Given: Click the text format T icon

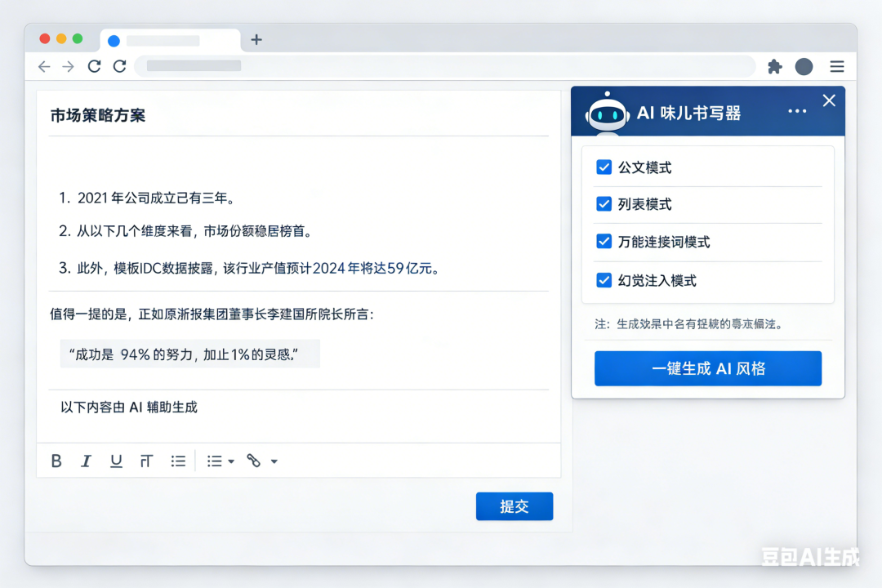Looking at the screenshot, I should pyautogui.click(x=146, y=461).
